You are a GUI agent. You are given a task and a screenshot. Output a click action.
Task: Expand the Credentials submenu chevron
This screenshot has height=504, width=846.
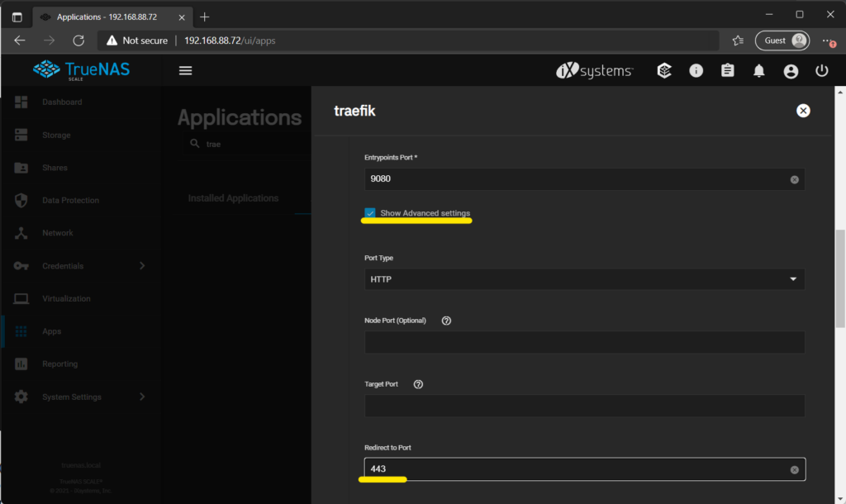point(142,265)
